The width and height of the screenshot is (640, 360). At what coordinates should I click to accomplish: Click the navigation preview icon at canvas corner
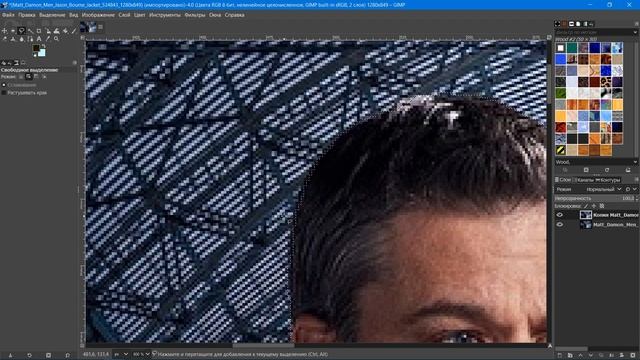click(550, 346)
